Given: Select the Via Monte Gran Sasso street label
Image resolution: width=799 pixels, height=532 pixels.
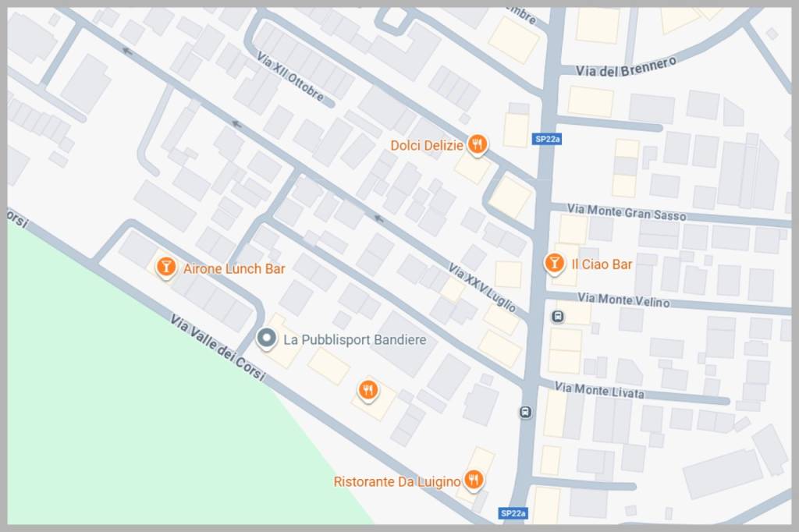Looking at the screenshot, I should [627, 212].
